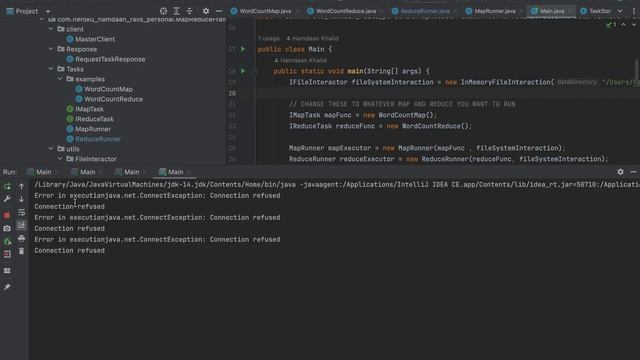This screenshot has height=360, width=640.
Task: Select WordCountMap class in the tree
Action: click(108, 89)
